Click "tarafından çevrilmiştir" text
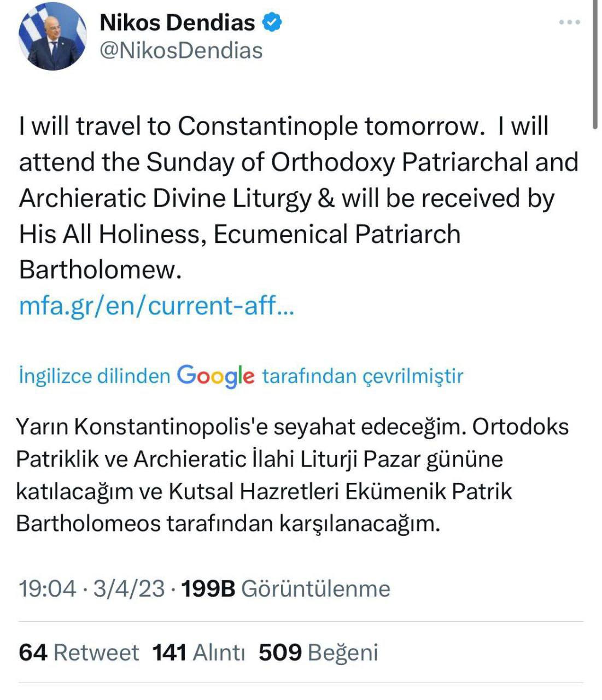 pos(363,376)
